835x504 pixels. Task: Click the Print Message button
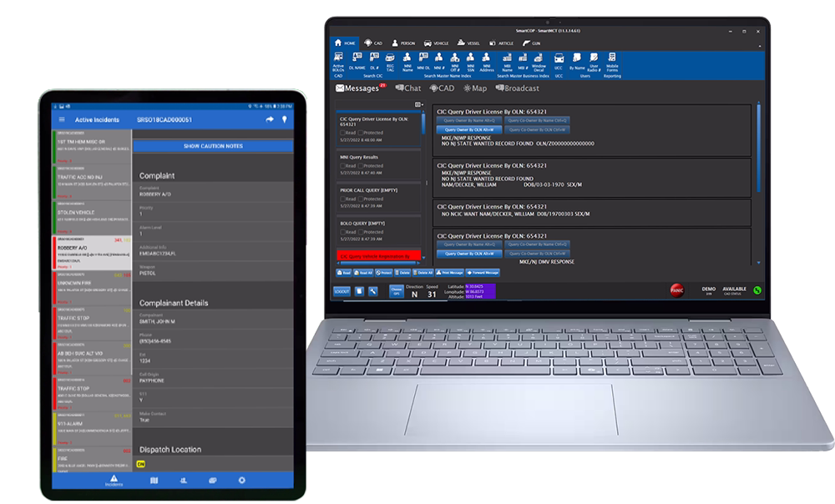(450, 273)
